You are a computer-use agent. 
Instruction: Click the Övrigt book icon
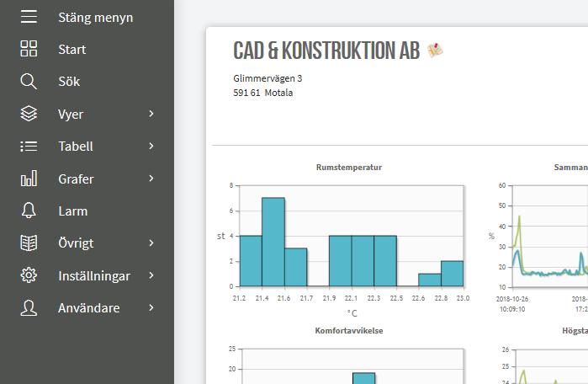[x=29, y=243]
